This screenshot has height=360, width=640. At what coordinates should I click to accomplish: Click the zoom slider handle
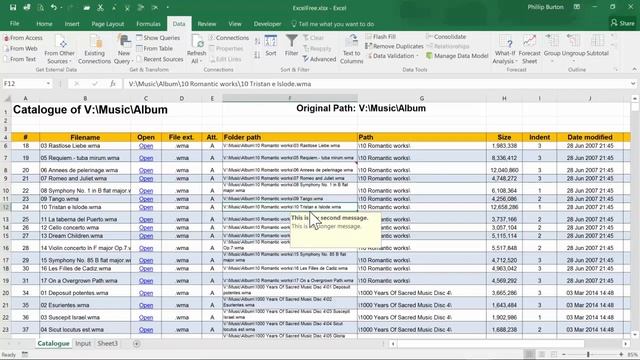588,354
